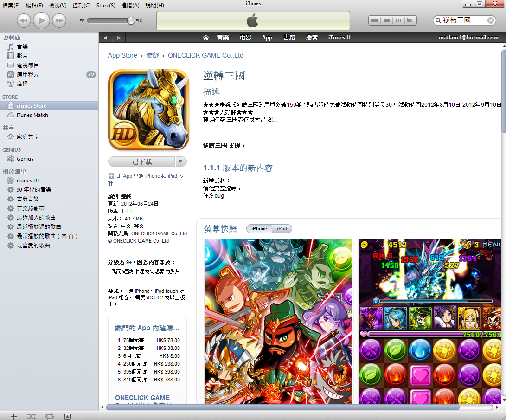Click the next track fast-forward button
The image size is (506, 420).
59,21
